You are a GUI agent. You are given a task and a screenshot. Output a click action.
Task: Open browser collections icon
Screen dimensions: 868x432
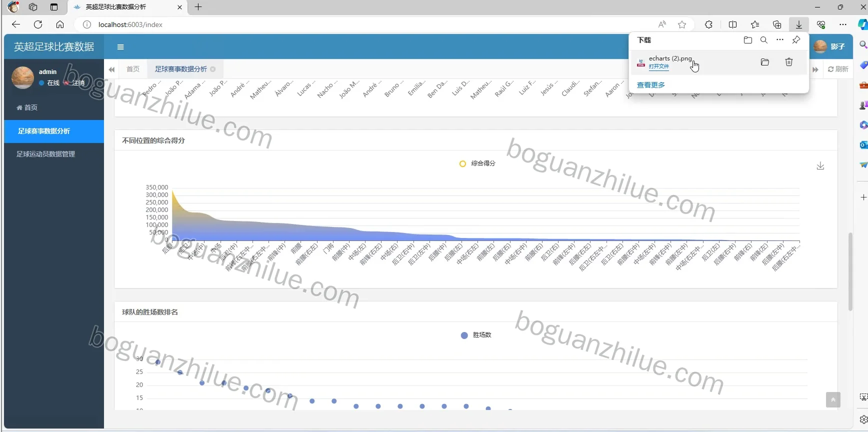point(777,24)
